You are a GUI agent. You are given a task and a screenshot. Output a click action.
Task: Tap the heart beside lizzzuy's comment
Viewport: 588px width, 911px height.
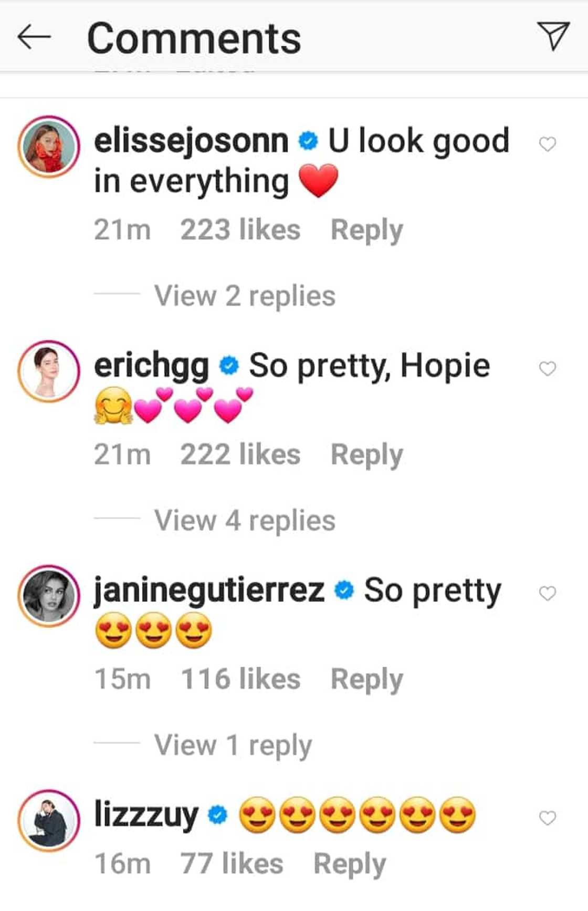pyautogui.click(x=548, y=817)
